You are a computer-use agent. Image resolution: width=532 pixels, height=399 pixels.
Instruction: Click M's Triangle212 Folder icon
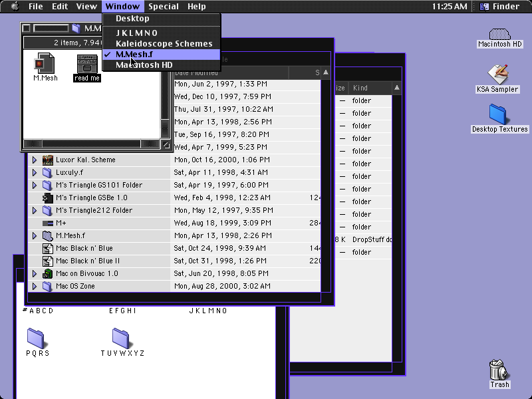pyautogui.click(x=47, y=210)
